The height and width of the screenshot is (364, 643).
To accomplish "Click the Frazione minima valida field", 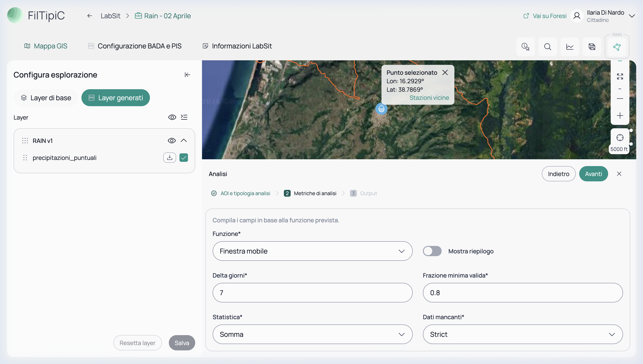I will coord(523,293).
